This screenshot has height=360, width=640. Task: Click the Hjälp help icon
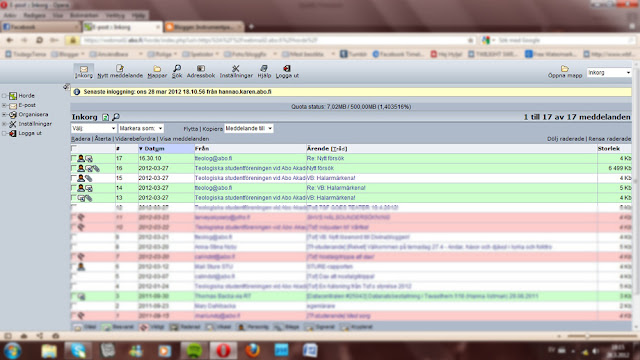(x=264, y=69)
